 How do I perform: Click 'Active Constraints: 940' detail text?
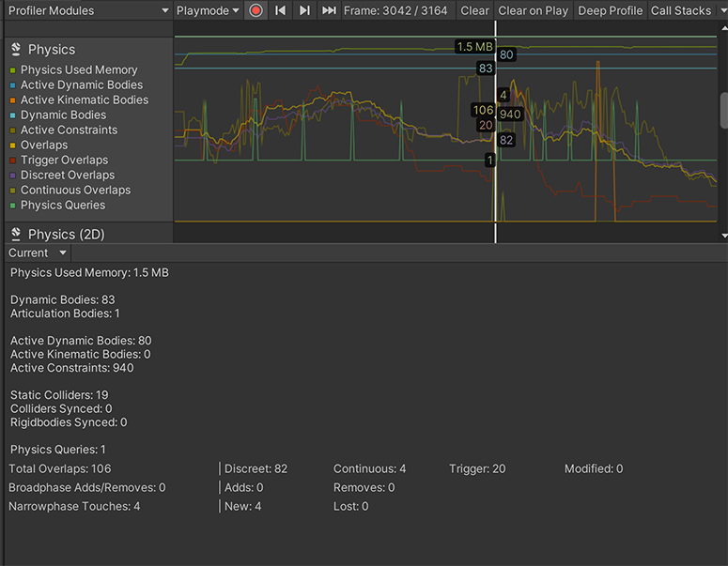(72, 367)
